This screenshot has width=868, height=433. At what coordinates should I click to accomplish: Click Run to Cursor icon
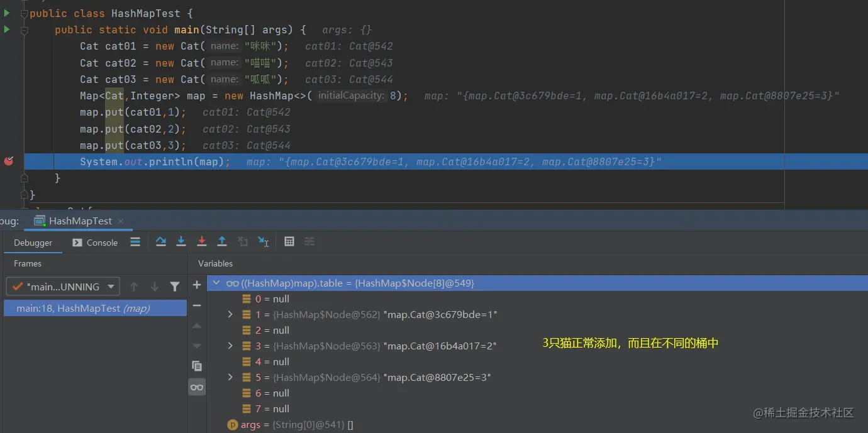pyautogui.click(x=264, y=241)
